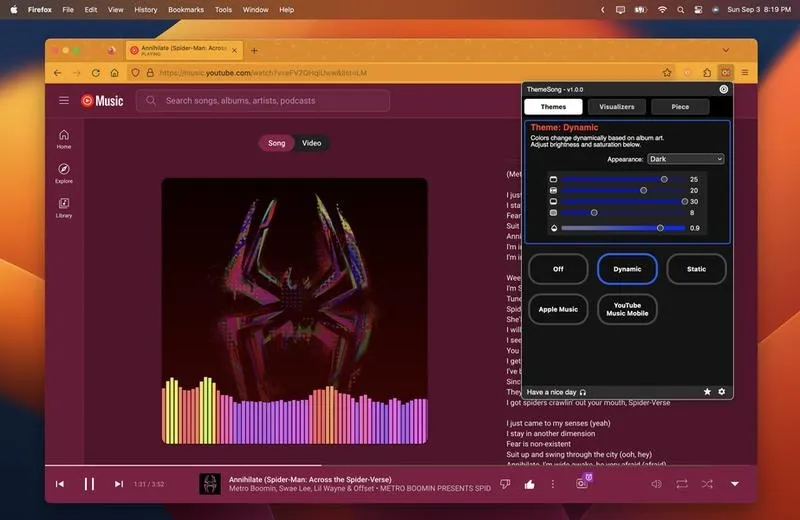Switch to Song view
800x520 pixels.
[277, 143]
